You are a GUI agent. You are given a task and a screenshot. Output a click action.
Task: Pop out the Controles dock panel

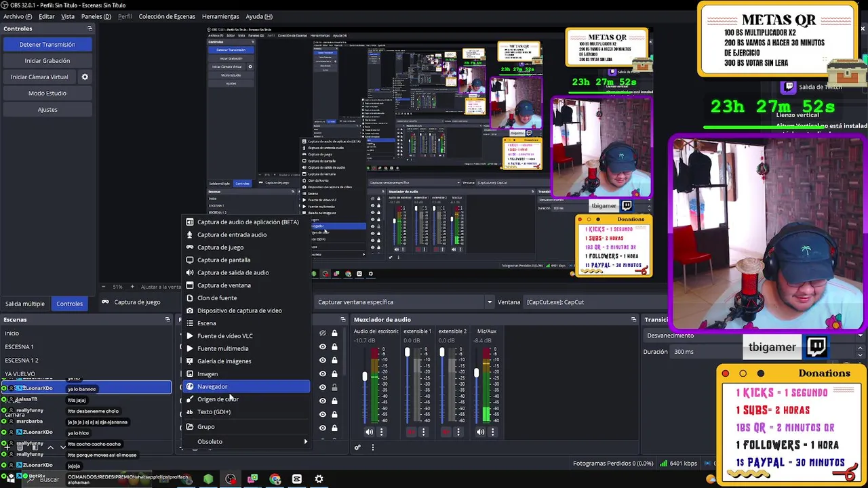point(90,28)
